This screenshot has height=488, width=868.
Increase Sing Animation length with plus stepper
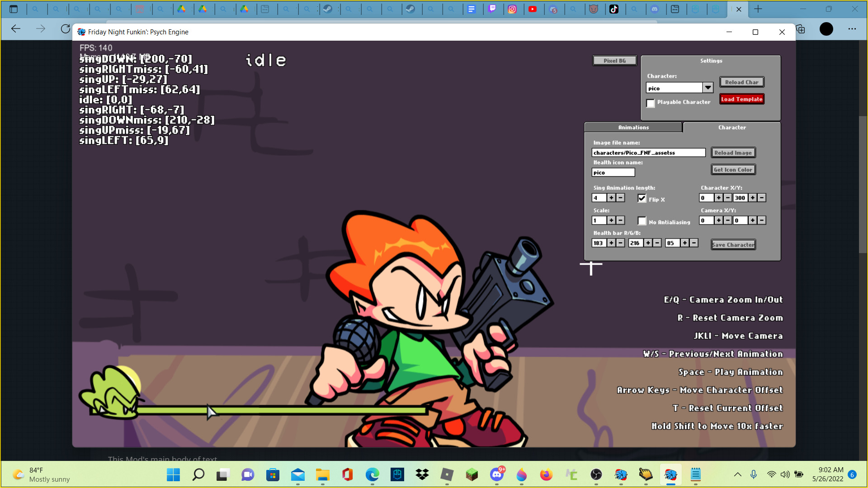(x=611, y=197)
